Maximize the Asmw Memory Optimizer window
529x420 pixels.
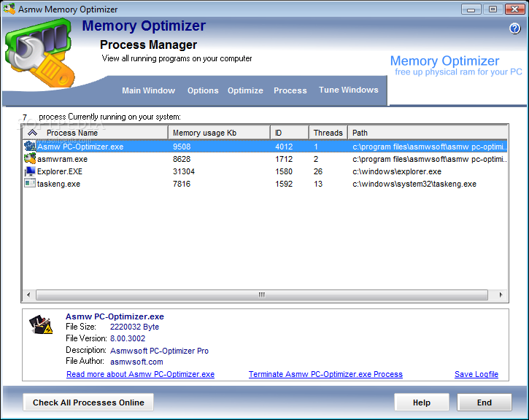tap(493, 9)
